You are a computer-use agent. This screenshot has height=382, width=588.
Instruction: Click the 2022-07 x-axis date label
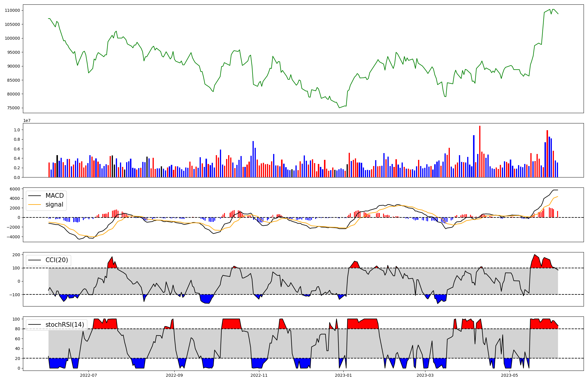pyautogui.click(x=88, y=375)
